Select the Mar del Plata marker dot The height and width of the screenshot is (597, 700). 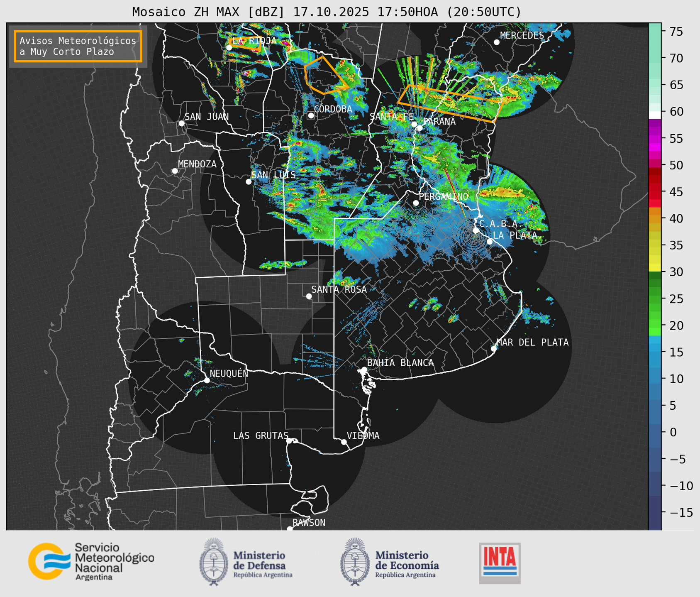coord(494,348)
